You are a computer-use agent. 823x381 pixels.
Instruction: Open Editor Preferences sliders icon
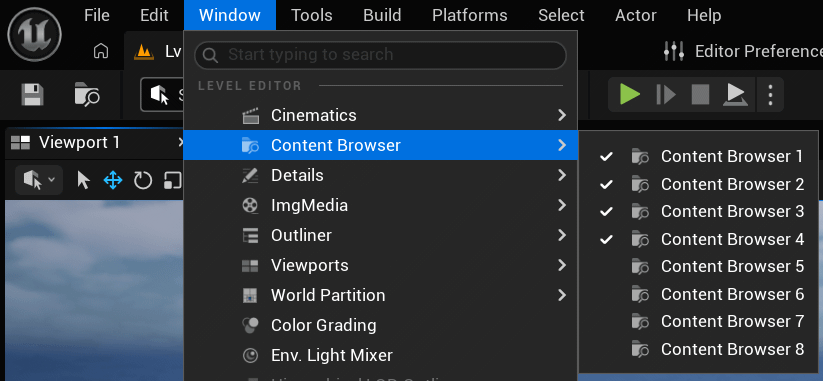(674, 51)
